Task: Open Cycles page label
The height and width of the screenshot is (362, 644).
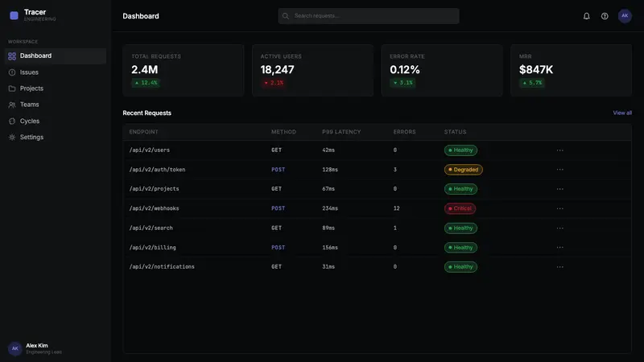Action: tap(30, 121)
